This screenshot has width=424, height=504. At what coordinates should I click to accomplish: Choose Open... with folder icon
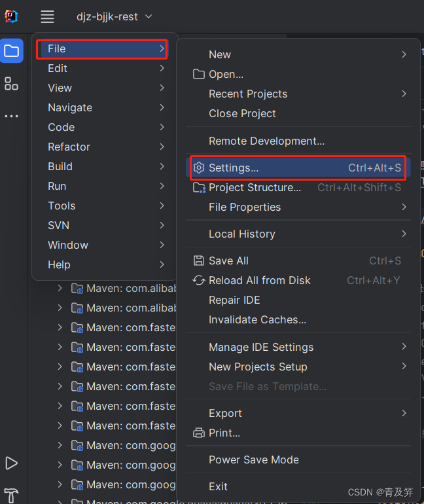pos(298,74)
